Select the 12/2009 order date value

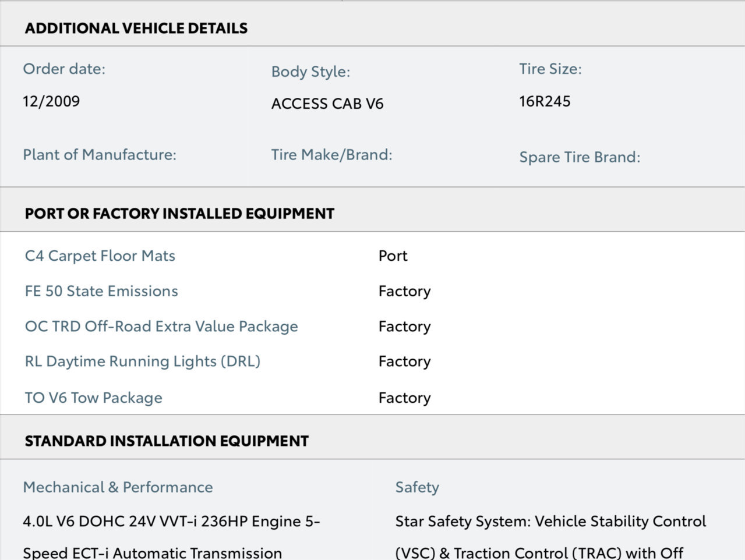pyautogui.click(x=51, y=101)
